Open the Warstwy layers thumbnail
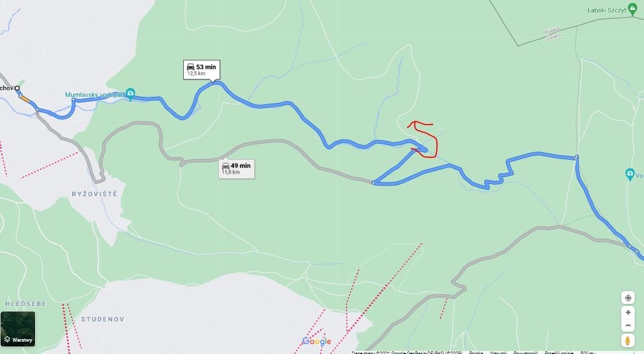This screenshot has width=644, height=354. [18, 329]
